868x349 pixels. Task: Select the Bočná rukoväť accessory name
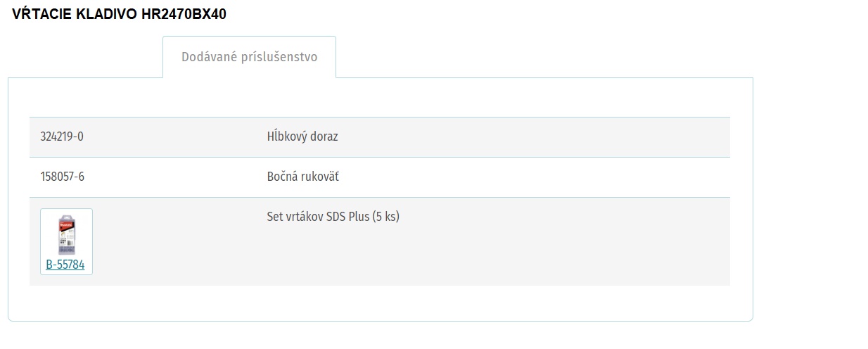302,177
